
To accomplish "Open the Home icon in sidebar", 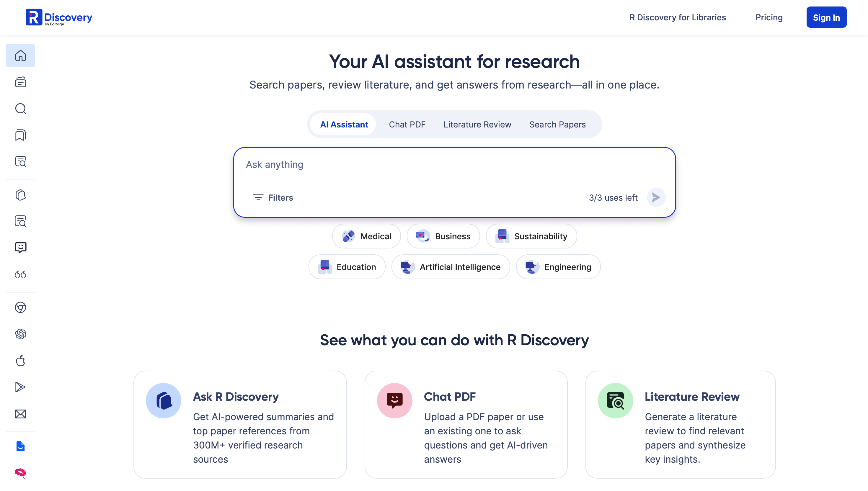I will click(x=20, y=55).
